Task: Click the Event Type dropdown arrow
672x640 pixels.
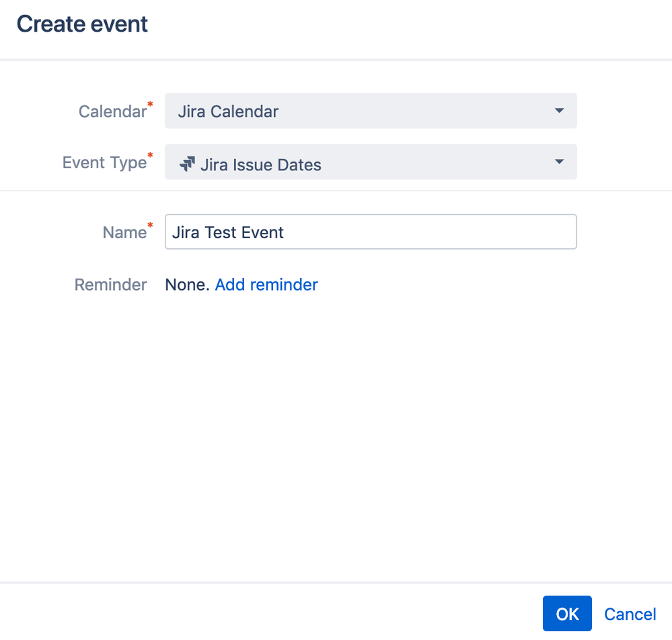Action: [559, 162]
